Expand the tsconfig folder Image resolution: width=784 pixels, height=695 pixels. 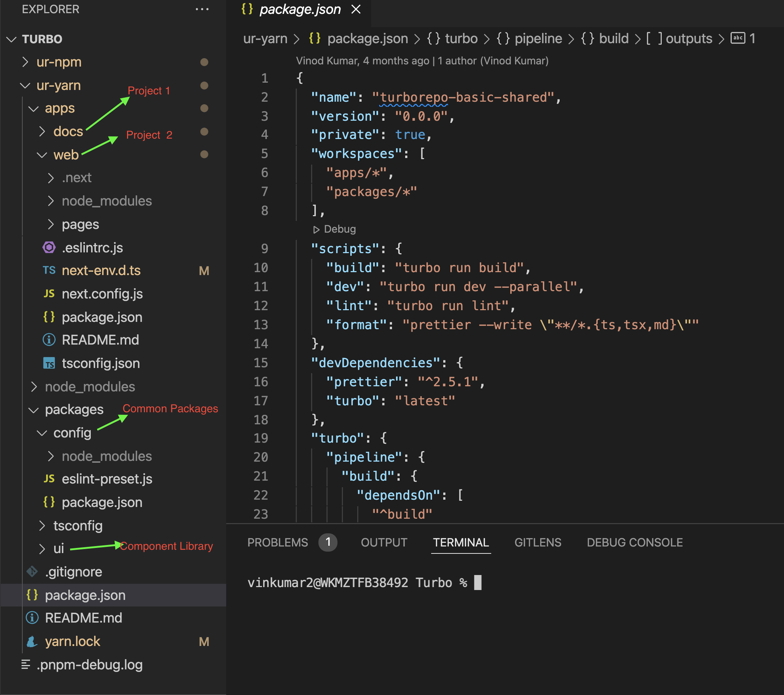click(42, 526)
